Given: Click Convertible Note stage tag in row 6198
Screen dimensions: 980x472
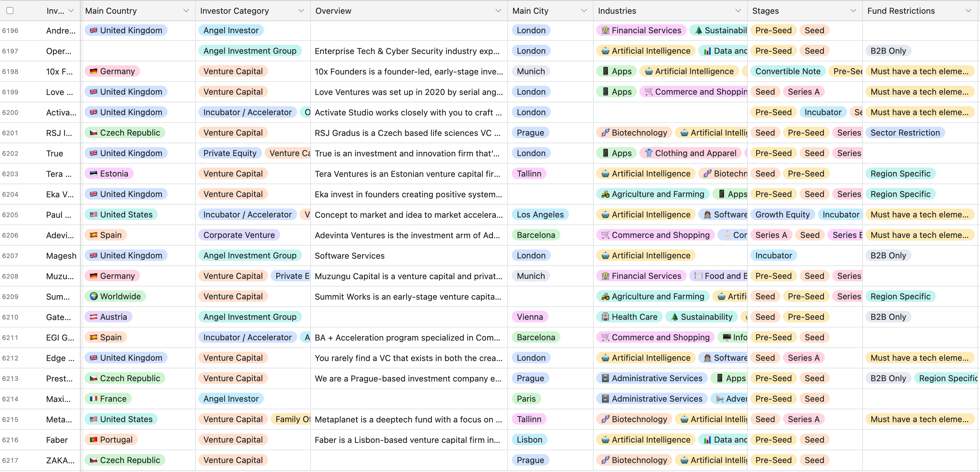Looking at the screenshot, I should tap(788, 71).
